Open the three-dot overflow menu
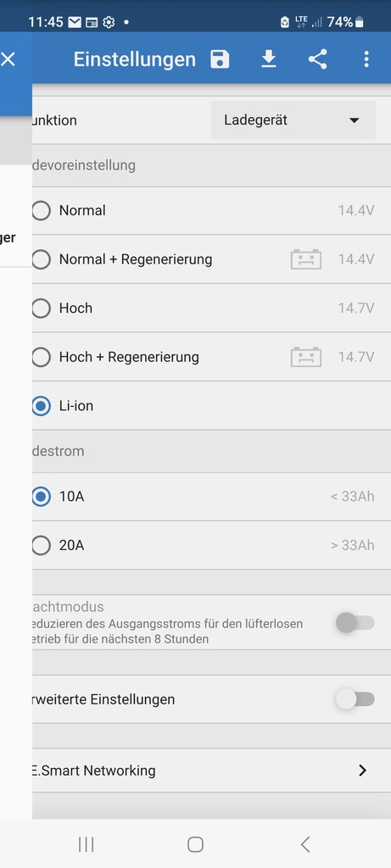 click(366, 59)
